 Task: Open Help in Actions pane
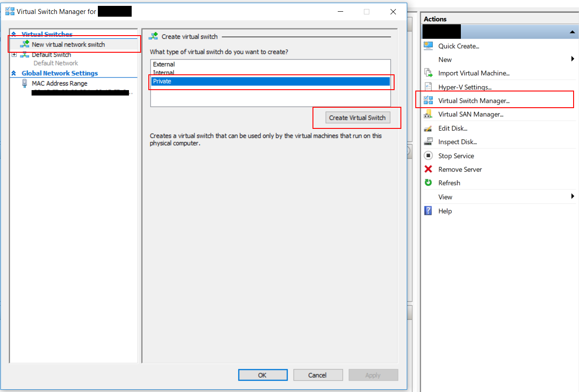pyautogui.click(x=445, y=211)
